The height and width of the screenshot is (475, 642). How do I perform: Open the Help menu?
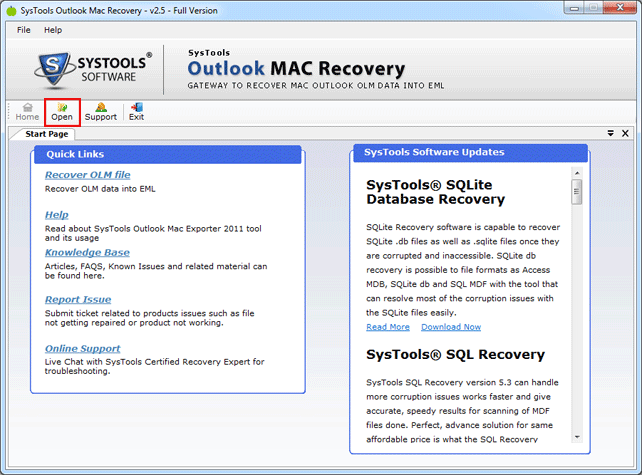point(53,30)
